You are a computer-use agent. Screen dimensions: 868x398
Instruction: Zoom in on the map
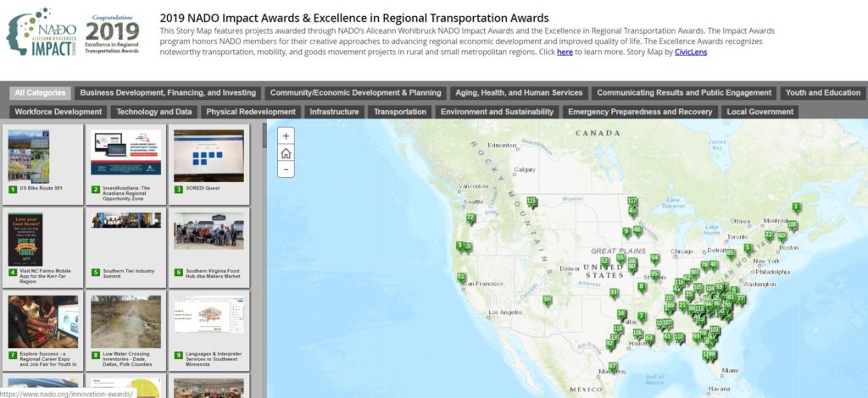(286, 136)
